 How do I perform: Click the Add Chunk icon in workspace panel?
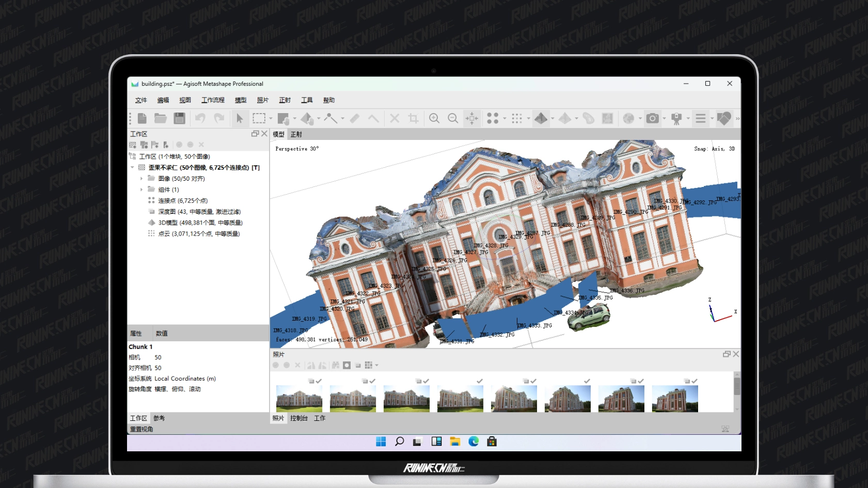[133, 145]
